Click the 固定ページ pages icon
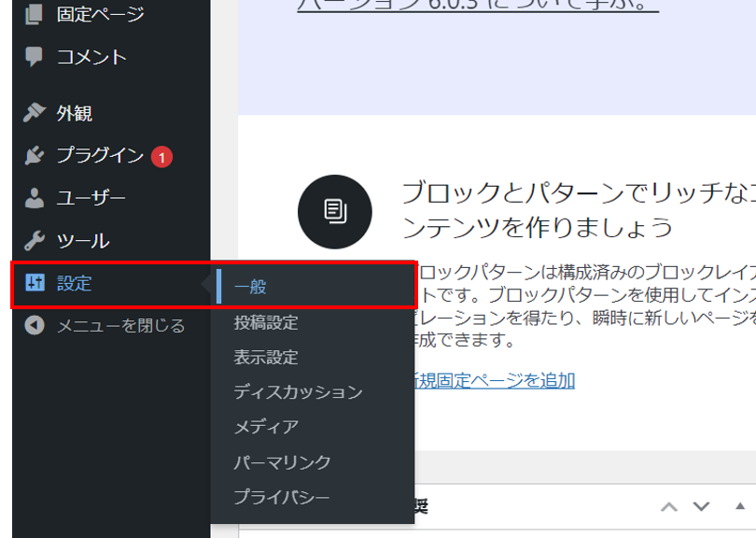The width and height of the screenshot is (756, 538). [x=35, y=14]
